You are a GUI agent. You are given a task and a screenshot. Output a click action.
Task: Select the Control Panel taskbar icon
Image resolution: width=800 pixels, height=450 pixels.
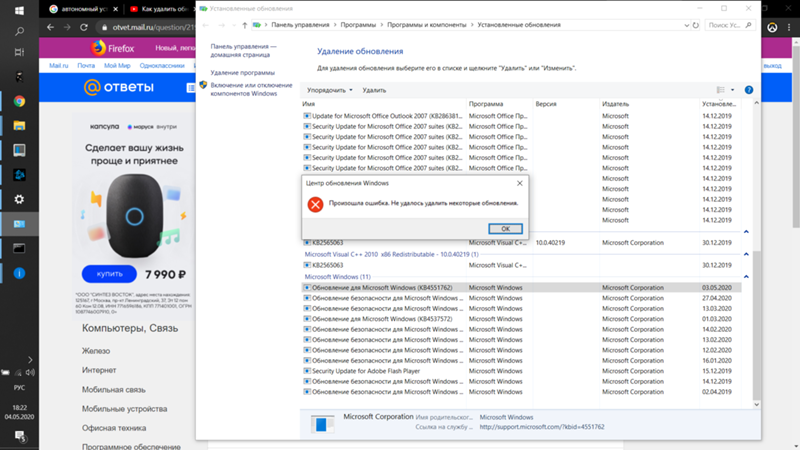[19, 224]
